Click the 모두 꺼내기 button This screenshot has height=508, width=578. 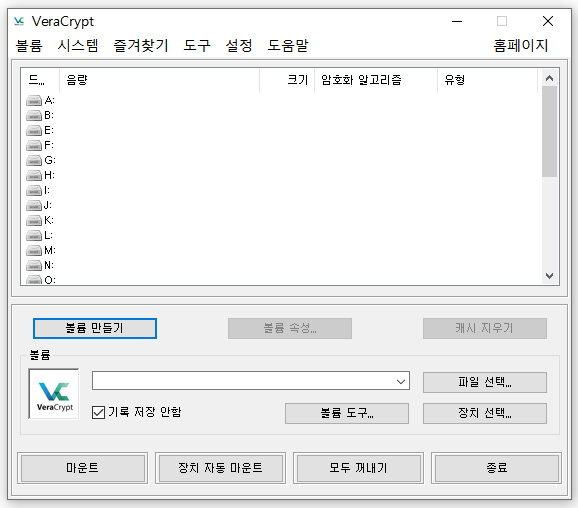click(358, 468)
